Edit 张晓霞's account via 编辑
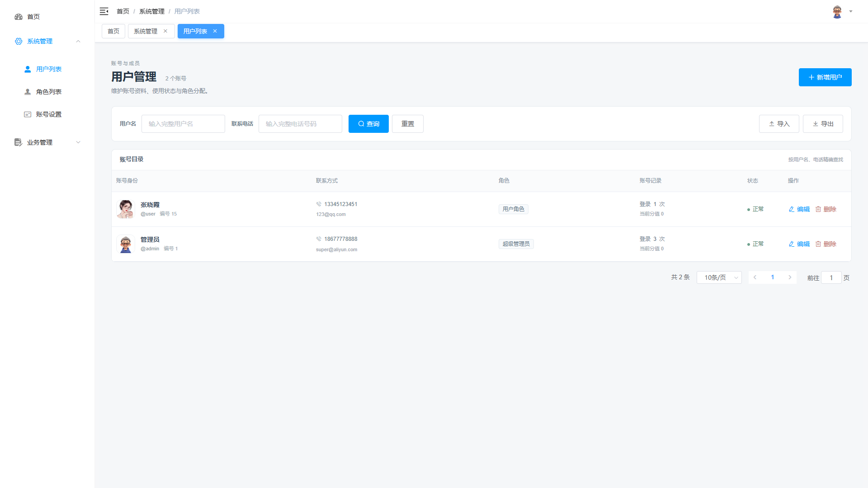 [x=799, y=209]
